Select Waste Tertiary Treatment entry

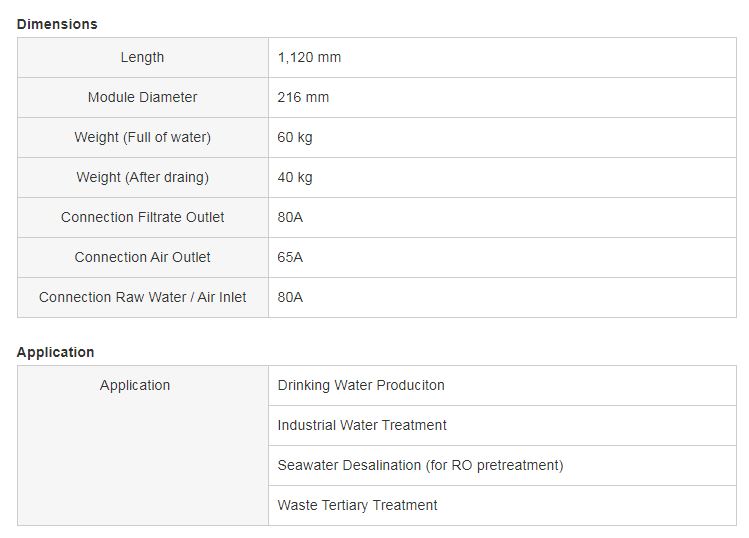[x=357, y=506]
